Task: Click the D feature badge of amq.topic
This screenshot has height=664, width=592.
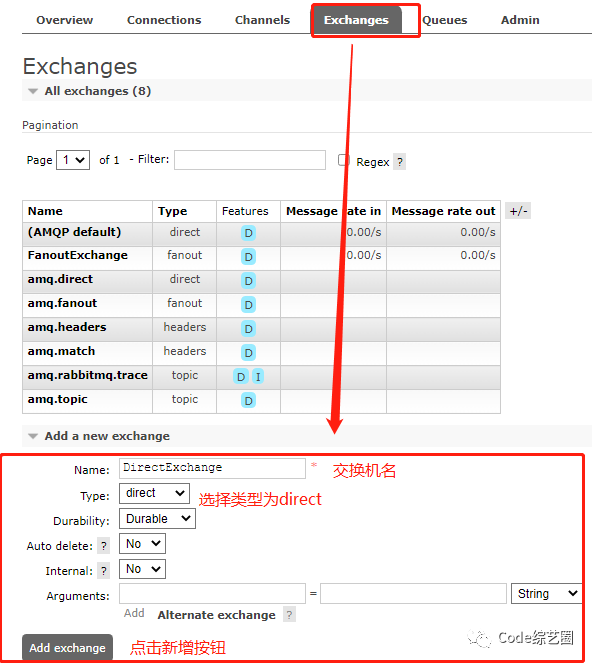Action: click(249, 400)
